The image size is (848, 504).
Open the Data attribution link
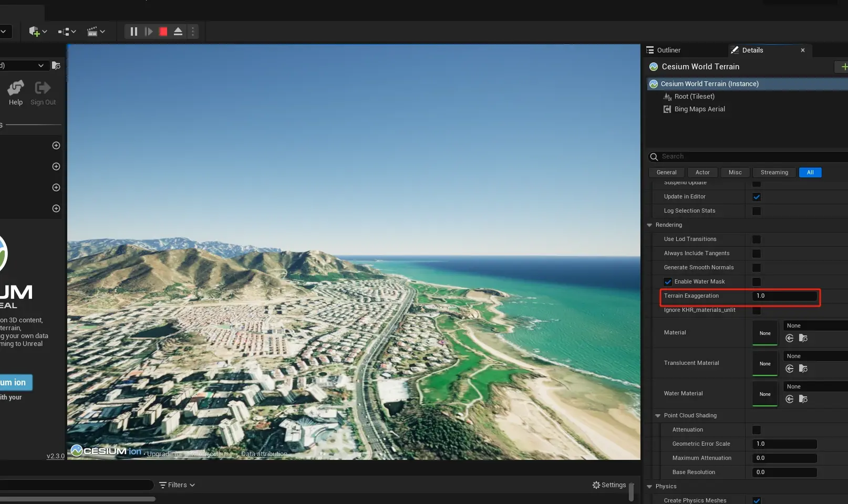[x=264, y=454]
